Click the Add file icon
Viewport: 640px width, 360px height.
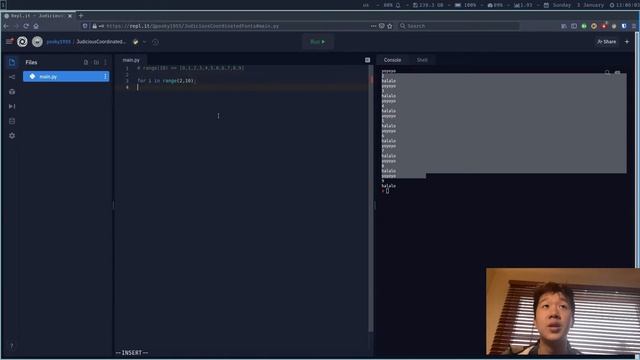(x=86, y=62)
